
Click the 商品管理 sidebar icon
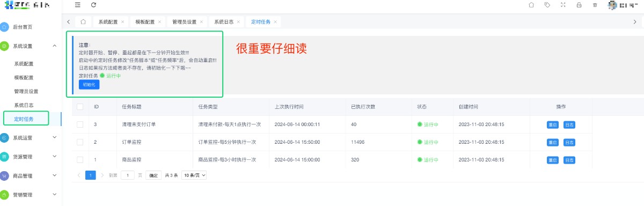(x=5, y=175)
